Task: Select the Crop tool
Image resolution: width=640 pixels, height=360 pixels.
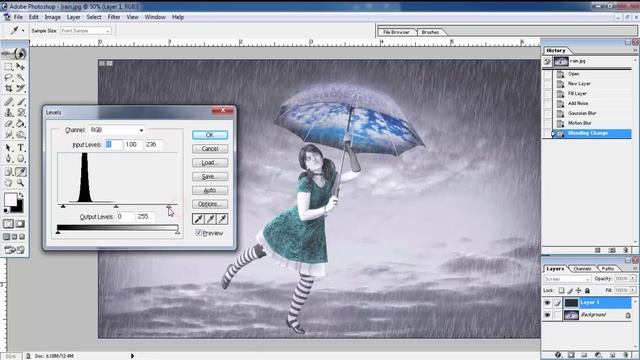Action: pos(8,88)
